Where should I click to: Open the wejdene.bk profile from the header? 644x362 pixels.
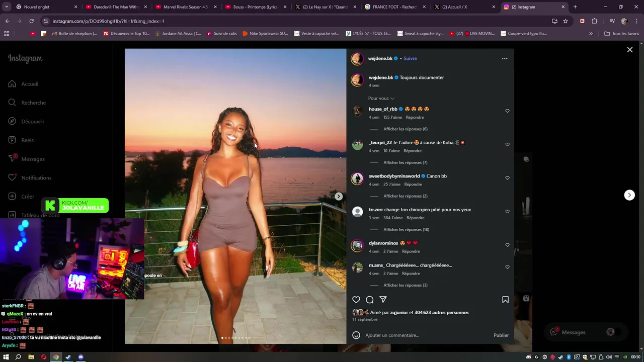click(380, 58)
